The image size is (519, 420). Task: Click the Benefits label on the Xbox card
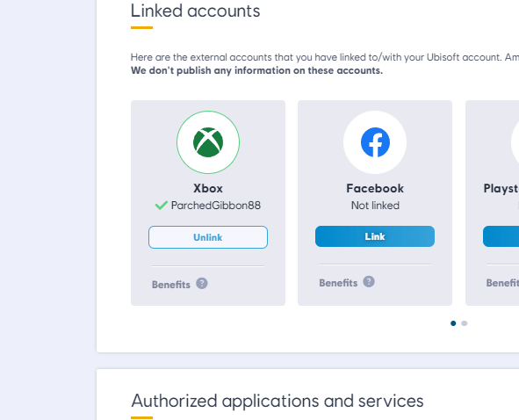point(170,285)
